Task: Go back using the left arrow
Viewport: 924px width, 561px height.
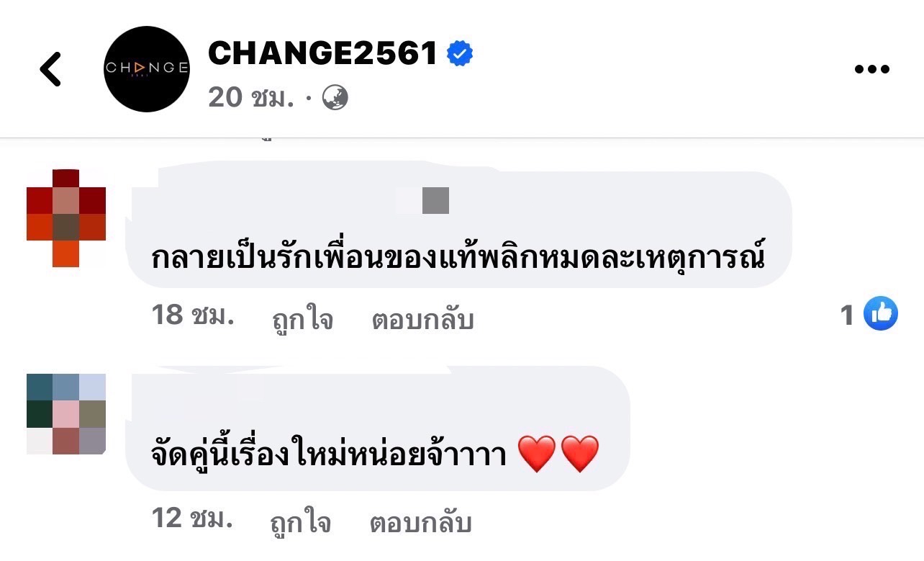Action: tap(50, 69)
